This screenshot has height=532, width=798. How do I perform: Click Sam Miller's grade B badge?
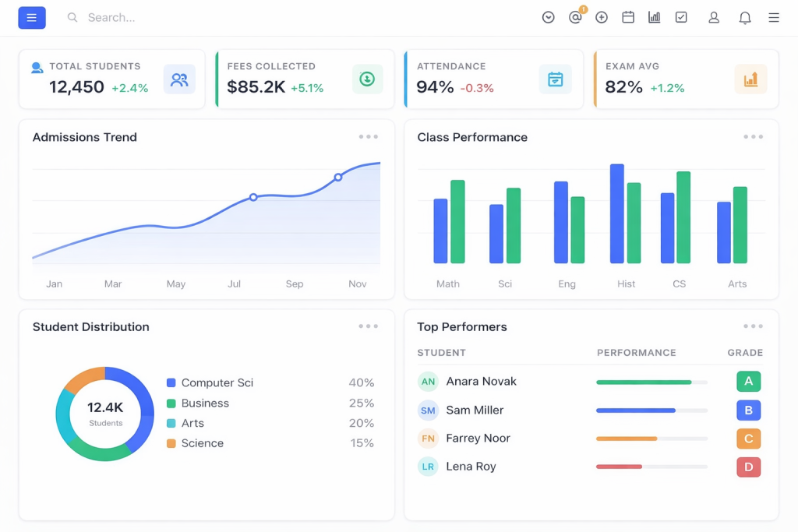pyautogui.click(x=748, y=410)
